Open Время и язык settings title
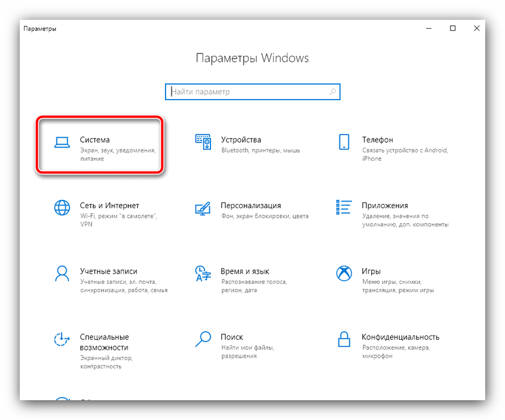Viewport: 505px width, 420px height. [245, 271]
